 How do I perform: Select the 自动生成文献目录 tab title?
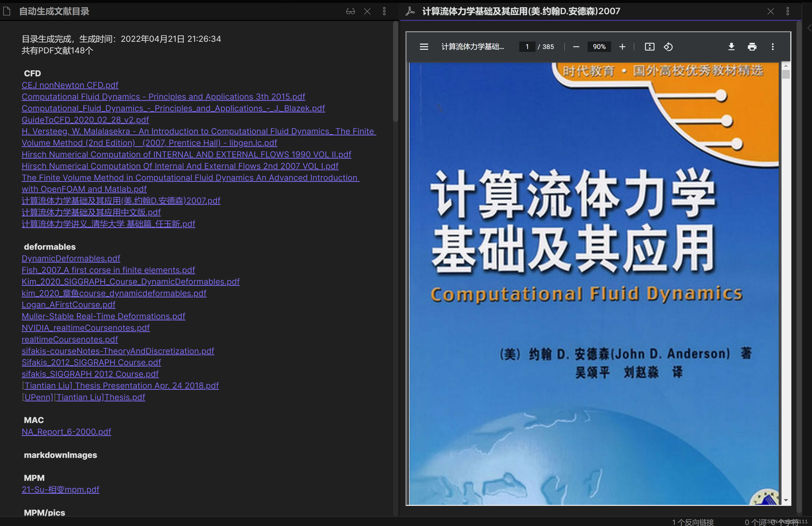click(x=54, y=12)
